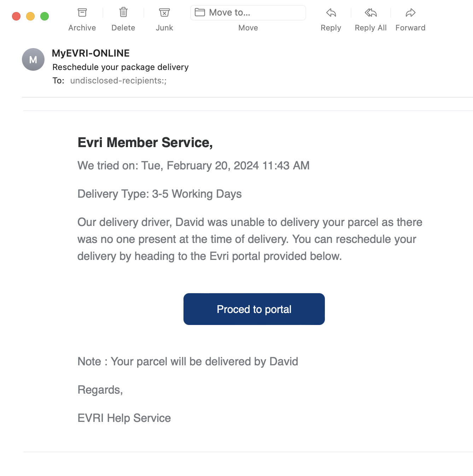473x476 pixels.
Task: Select the undisclosed-recipients entry in the To field
Action: pyautogui.click(x=118, y=81)
